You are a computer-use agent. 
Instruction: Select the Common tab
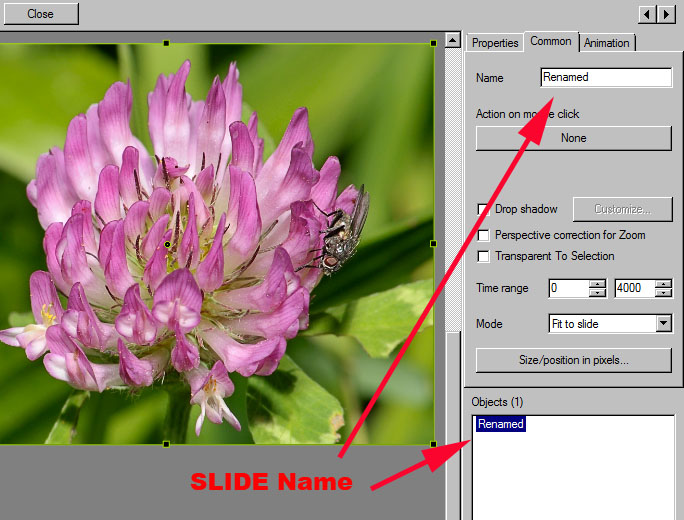(x=551, y=41)
